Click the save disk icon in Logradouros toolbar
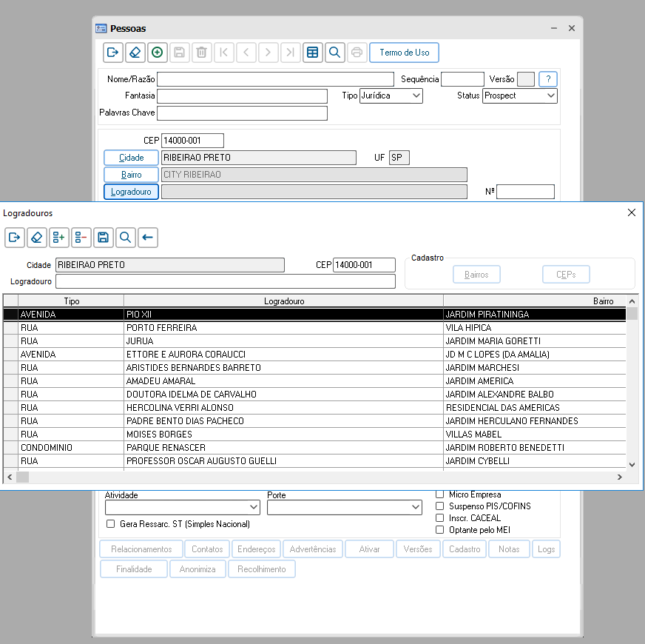This screenshot has width=645, height=644. click(x=104, y=238)
